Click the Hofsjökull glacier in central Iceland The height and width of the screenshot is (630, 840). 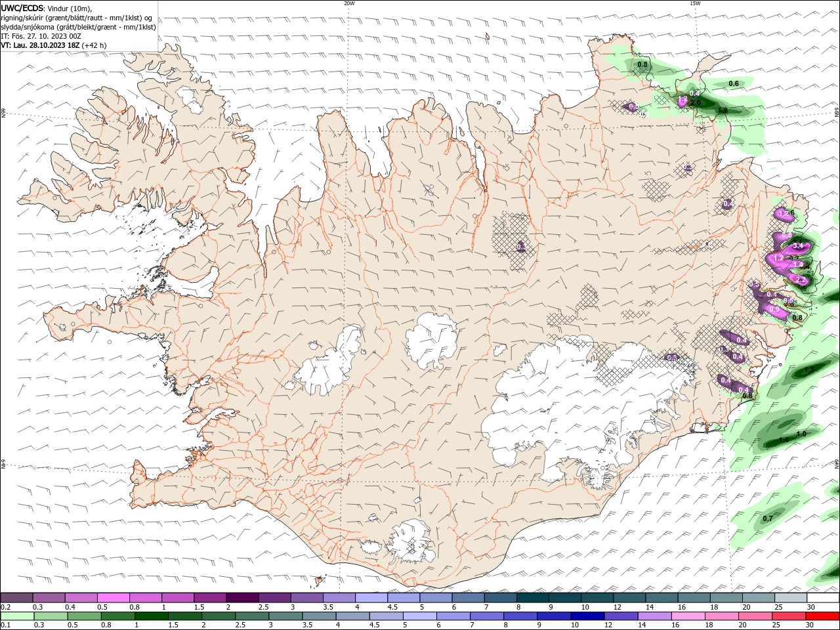coord(431,340)
